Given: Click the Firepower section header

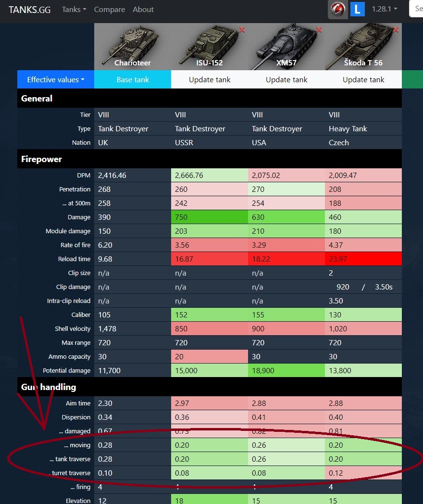Looking at the screenshot, I should (x=210, y=159).
